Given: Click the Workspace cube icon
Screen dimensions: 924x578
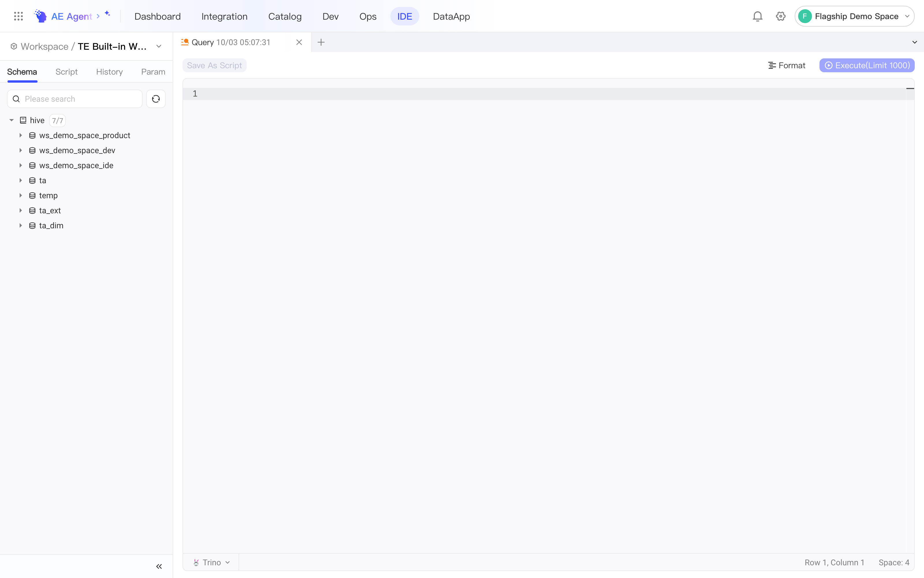Looking at the screenshot, I should click(14, 46).
